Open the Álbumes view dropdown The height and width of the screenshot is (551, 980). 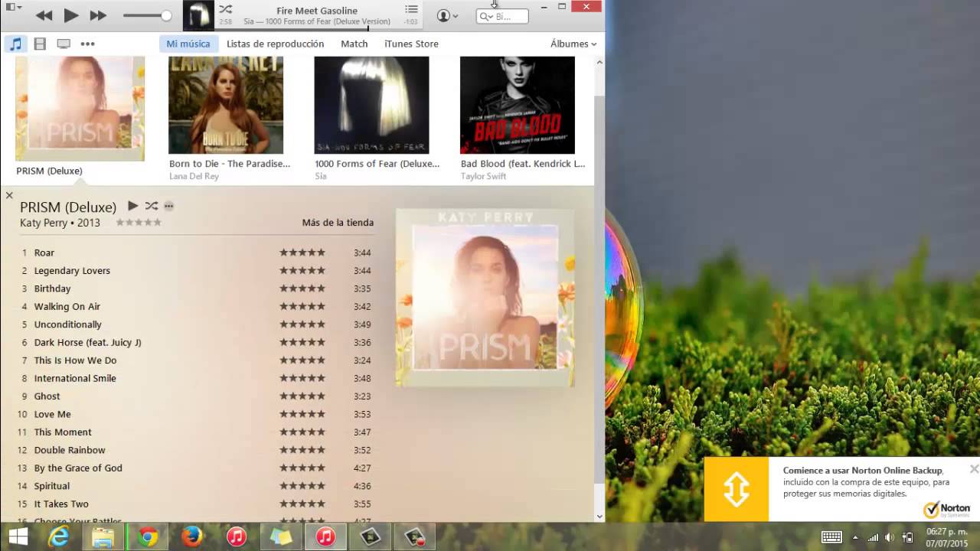point(573,44)
